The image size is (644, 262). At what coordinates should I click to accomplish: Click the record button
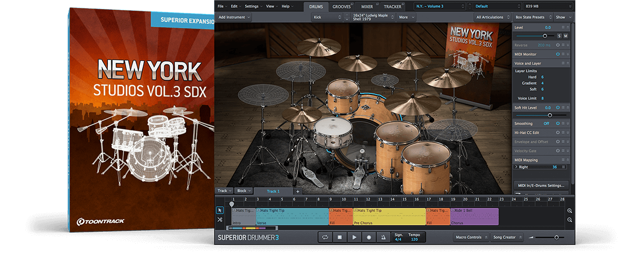coord(369,237)
